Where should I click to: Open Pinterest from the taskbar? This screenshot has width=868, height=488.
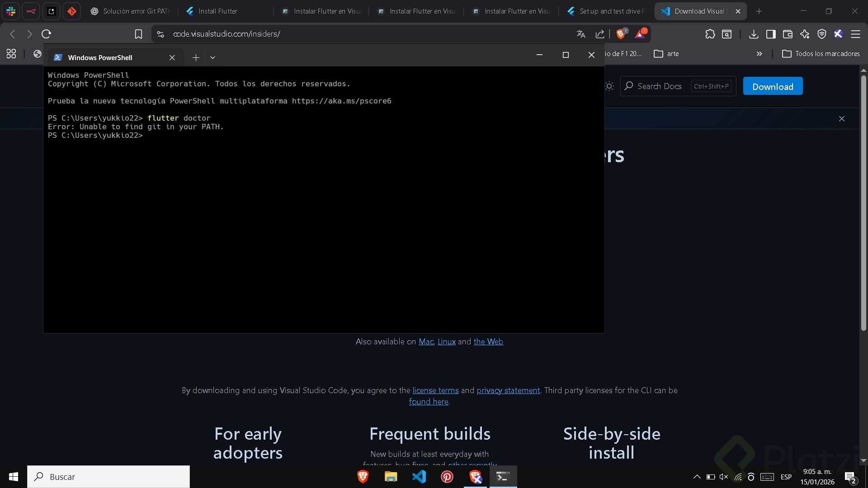click(x=447, y=477)
